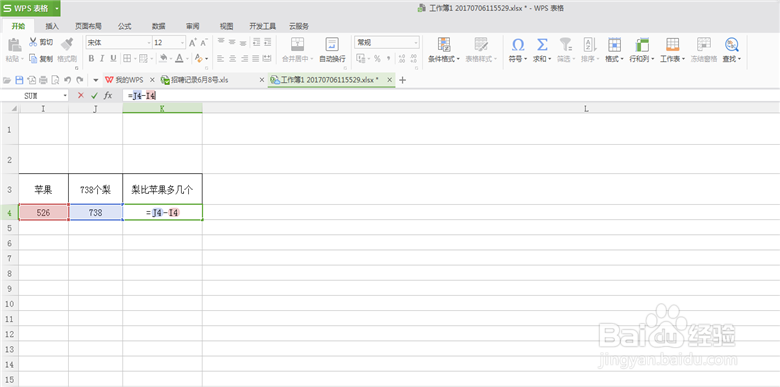This screenshot has width=780, height=387.
Task: Align text left in the ribbon
Action: pyautogui.click(x=221, y=59)
